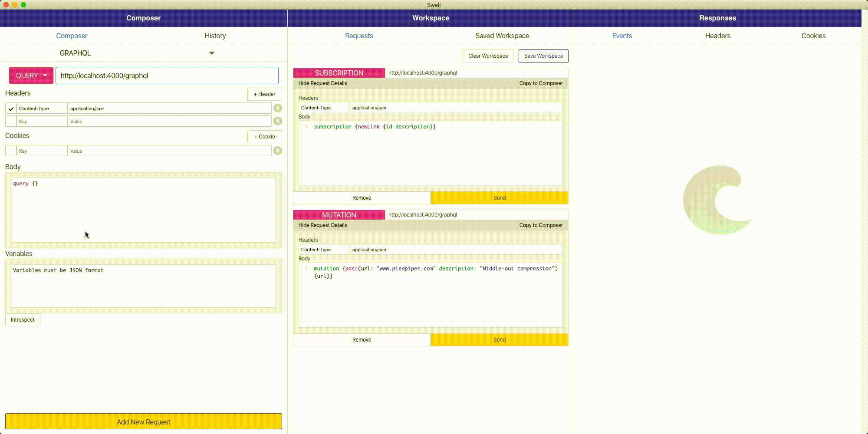Delete the empty header Key/Value row
Viewport: 868px width, 434px height.
click(278, 121)
